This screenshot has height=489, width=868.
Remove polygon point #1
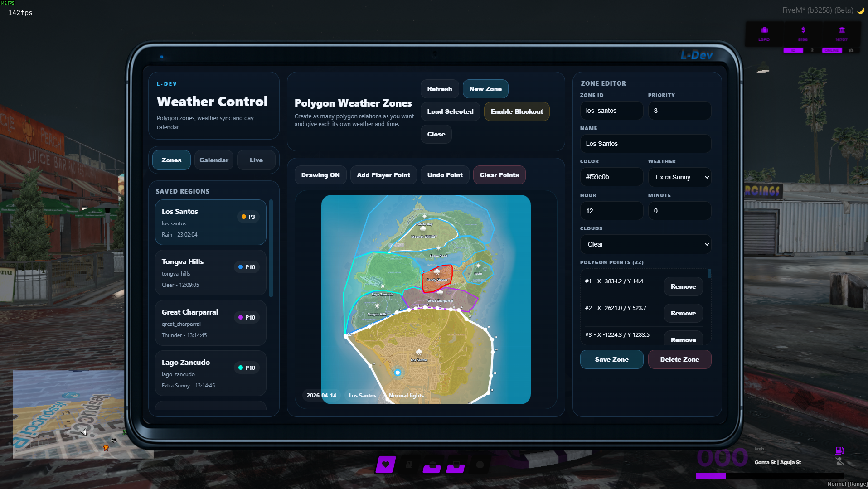(x=684, y=286)
